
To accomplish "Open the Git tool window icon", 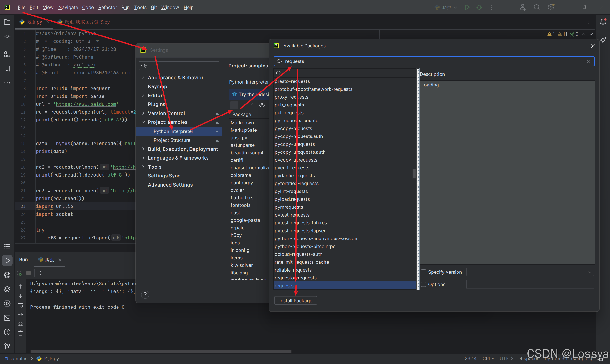I will click(x=7, y=346).
